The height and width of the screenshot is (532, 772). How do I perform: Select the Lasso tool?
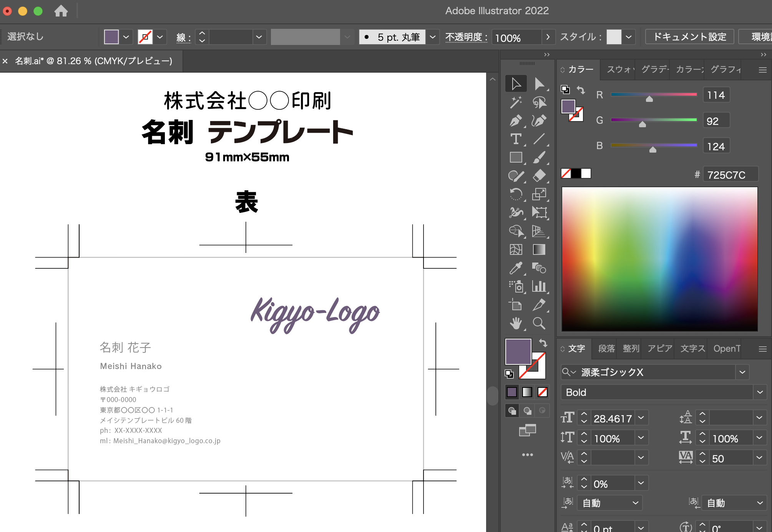click(x=539, y=102)
